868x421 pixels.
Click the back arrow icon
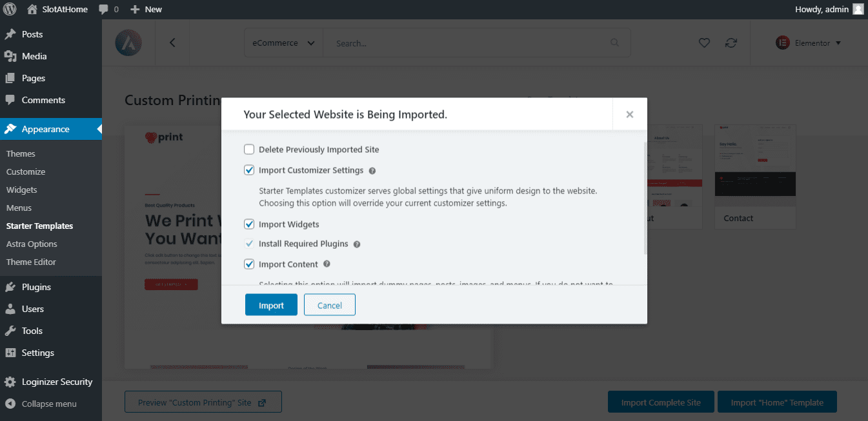point(172,43)
